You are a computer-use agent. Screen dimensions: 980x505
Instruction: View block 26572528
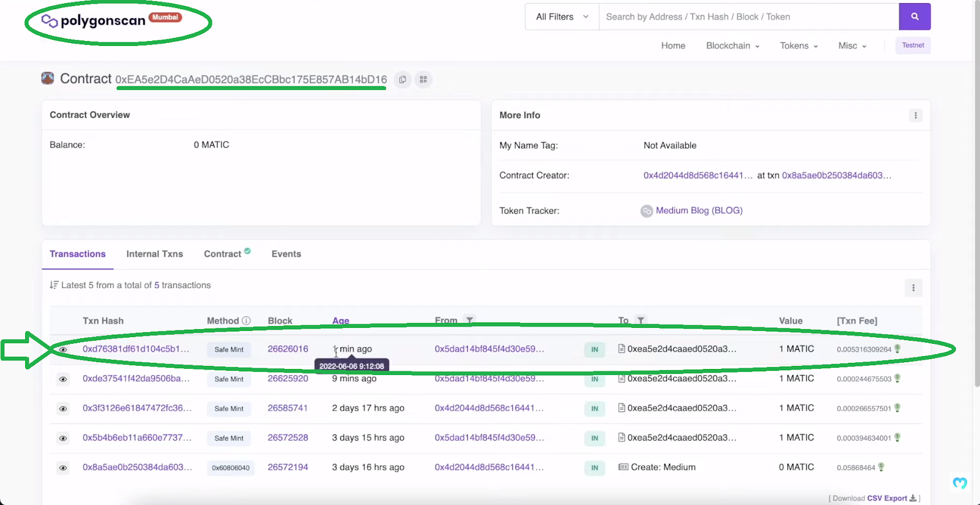pos(288,438)
